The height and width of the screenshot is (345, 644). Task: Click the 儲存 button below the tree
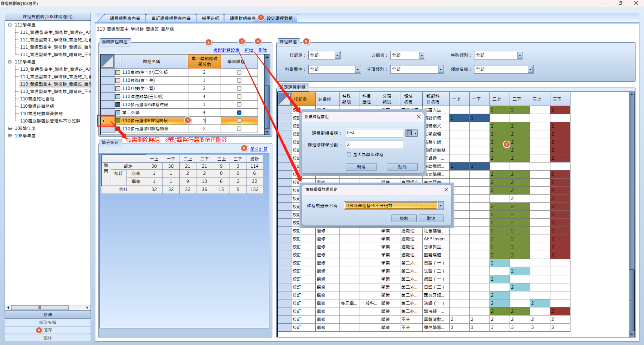coord(48,330)
